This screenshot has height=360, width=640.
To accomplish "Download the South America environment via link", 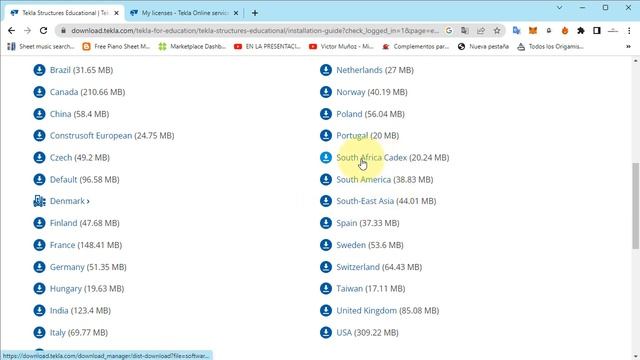I will point(363,180).
